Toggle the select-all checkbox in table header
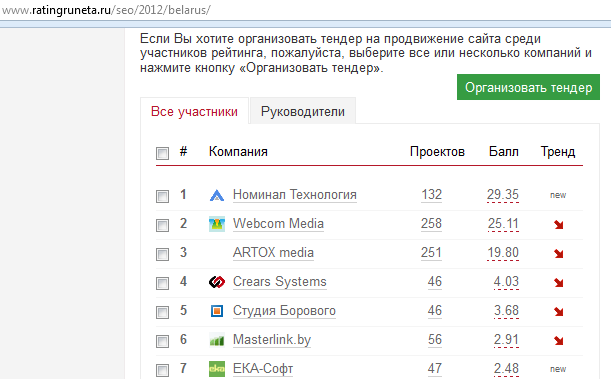Viewport: 611px width, 379px height. coord(162,153)
